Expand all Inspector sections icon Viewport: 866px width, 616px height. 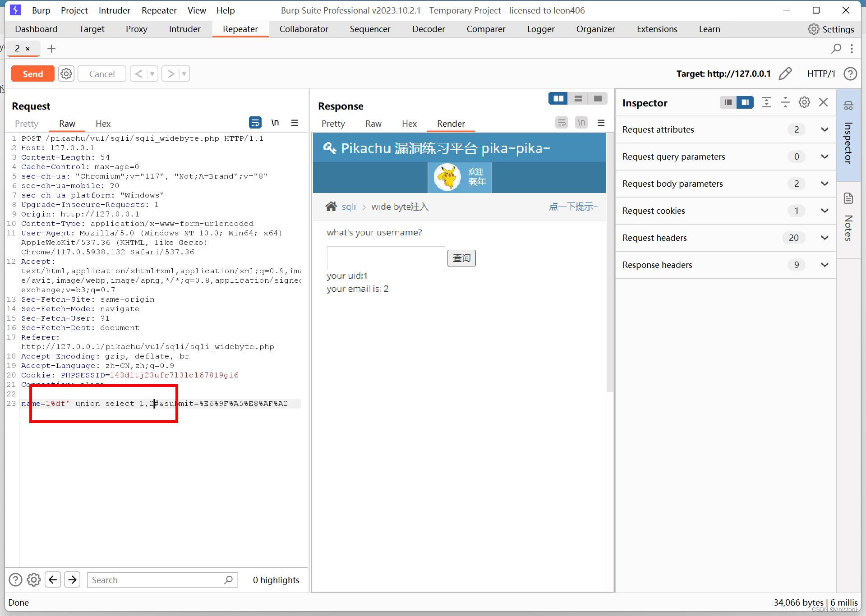coord(766,102)
